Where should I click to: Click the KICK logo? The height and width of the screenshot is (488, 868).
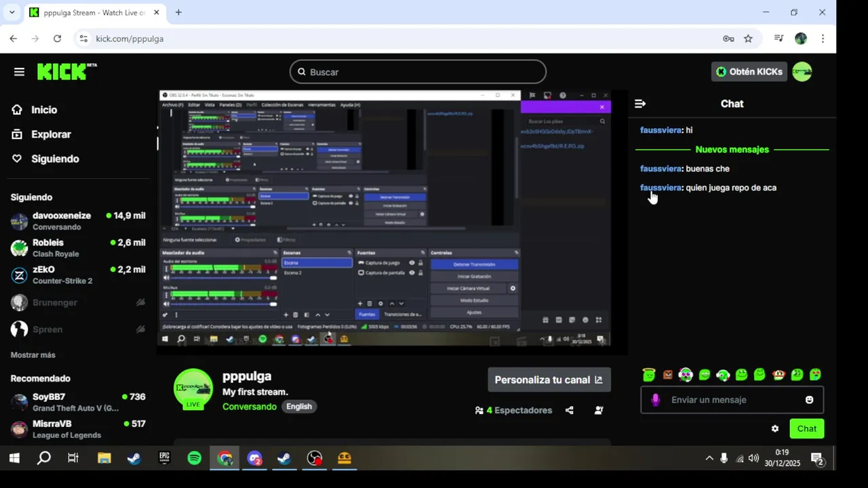click(66, 72)
